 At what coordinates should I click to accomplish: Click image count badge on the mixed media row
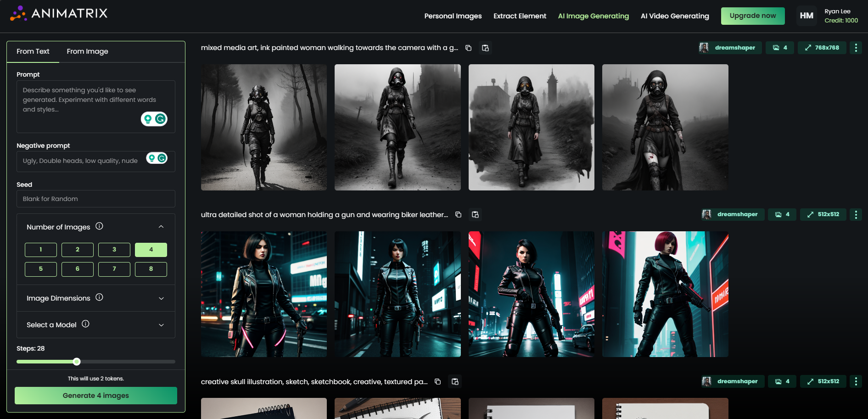pos(780,48)
